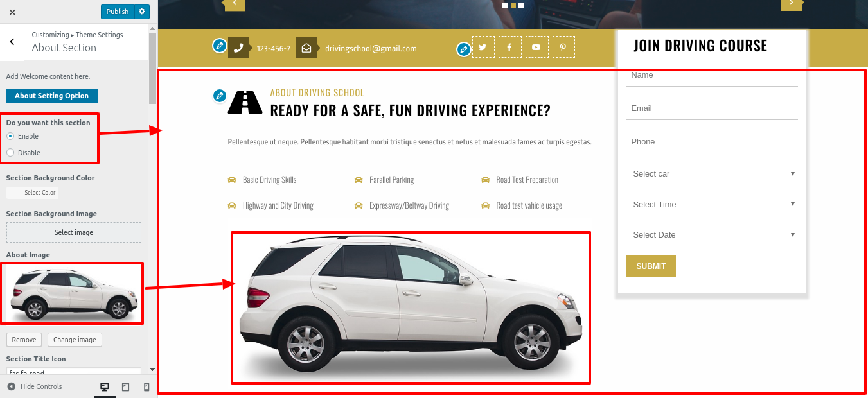The width and height of the screenshot is (868, 398).
Task: Click the YouTube social icon
Action: click(x=536, y=47)
